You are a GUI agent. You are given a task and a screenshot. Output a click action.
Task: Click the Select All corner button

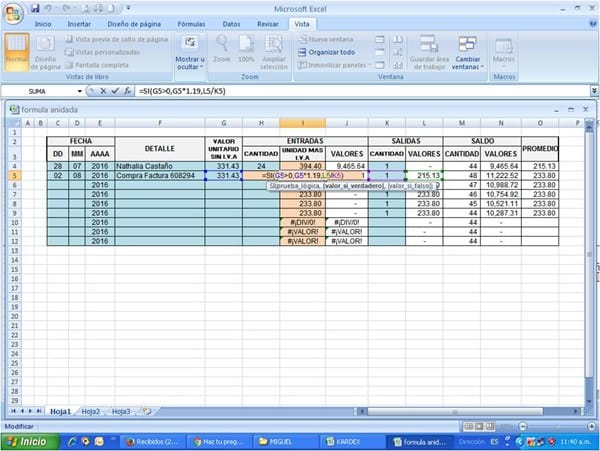(x=15, y=123)
